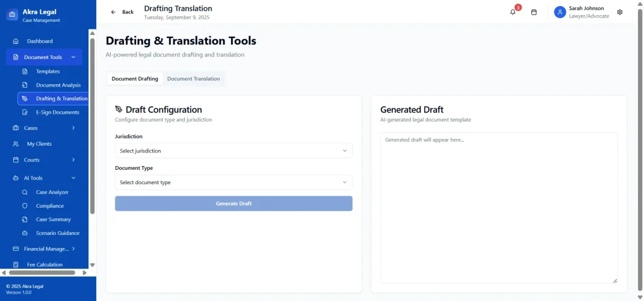Open the Select document type dropdown

(x=234, y=182)
